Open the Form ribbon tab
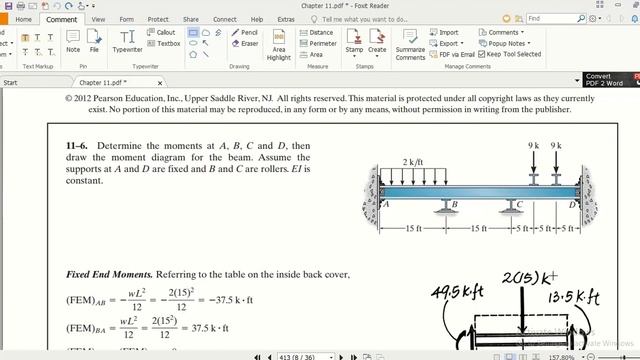This screenshot has height=360, width=640. tap(127, 19)
